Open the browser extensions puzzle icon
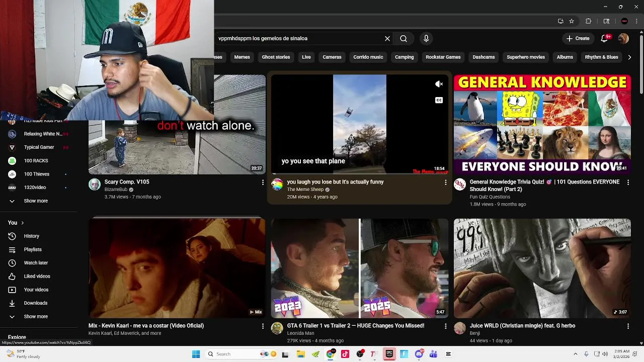644x362 pixels. click(x=589, y=21)
